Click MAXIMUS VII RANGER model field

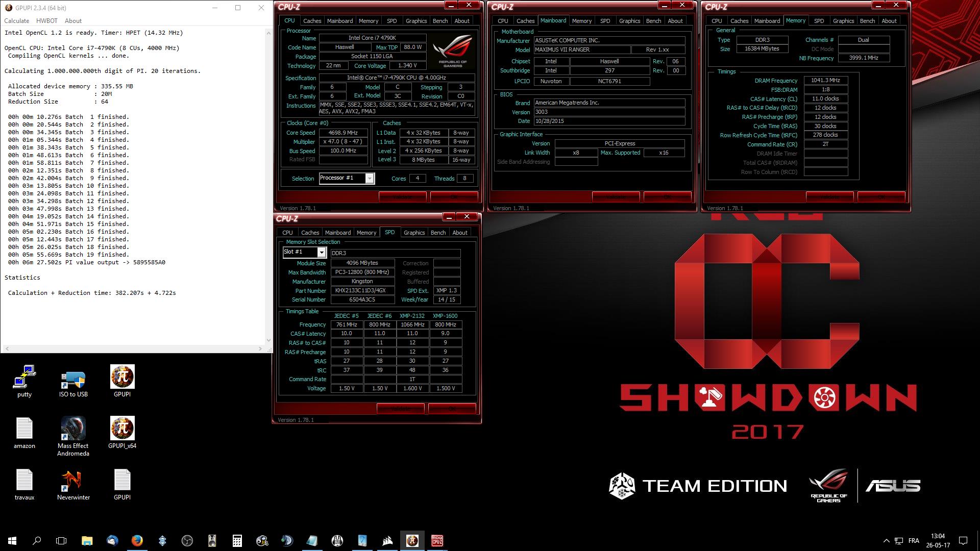click(582, 49)
